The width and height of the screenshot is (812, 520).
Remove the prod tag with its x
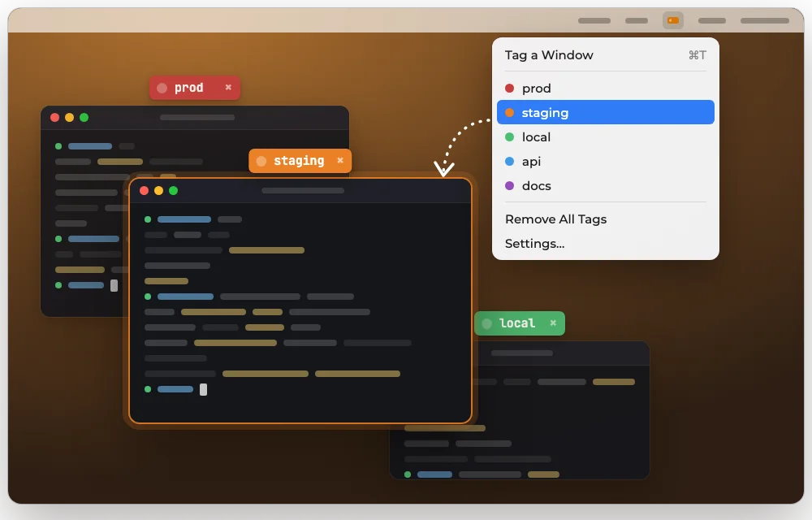(x=228, y=88)
